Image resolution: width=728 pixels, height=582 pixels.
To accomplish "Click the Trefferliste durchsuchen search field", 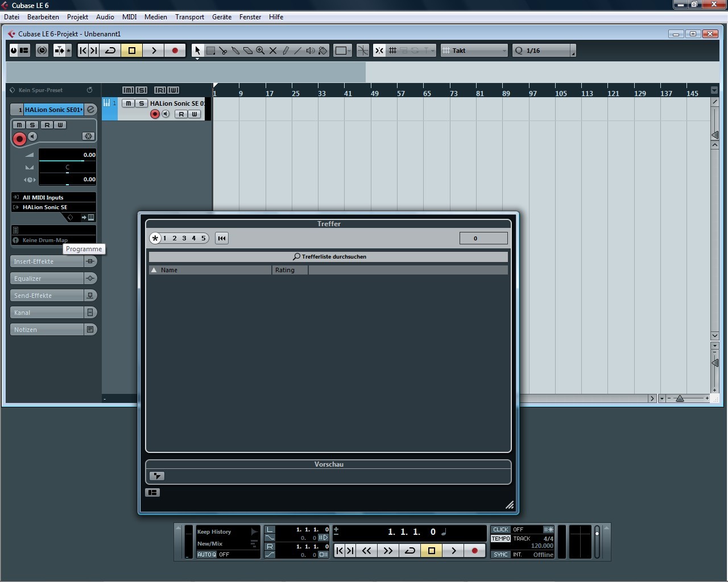I will [328, 256].
